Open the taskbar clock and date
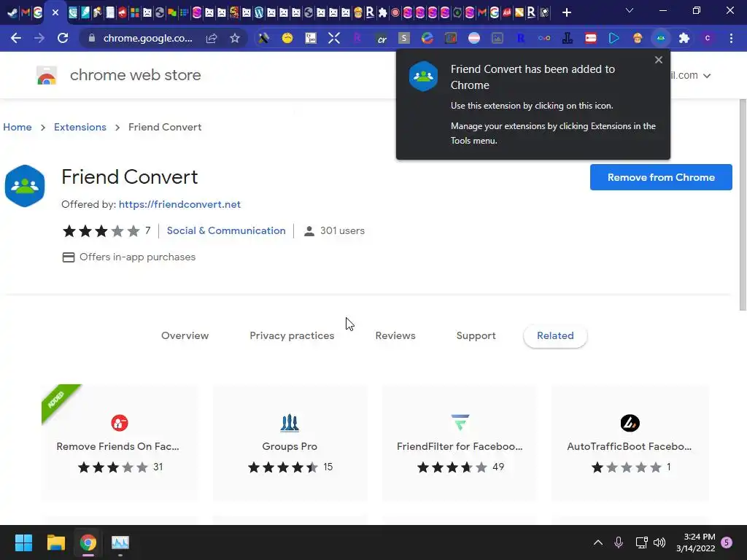Screen dimensions: 747x560 (x=695, y=542)
